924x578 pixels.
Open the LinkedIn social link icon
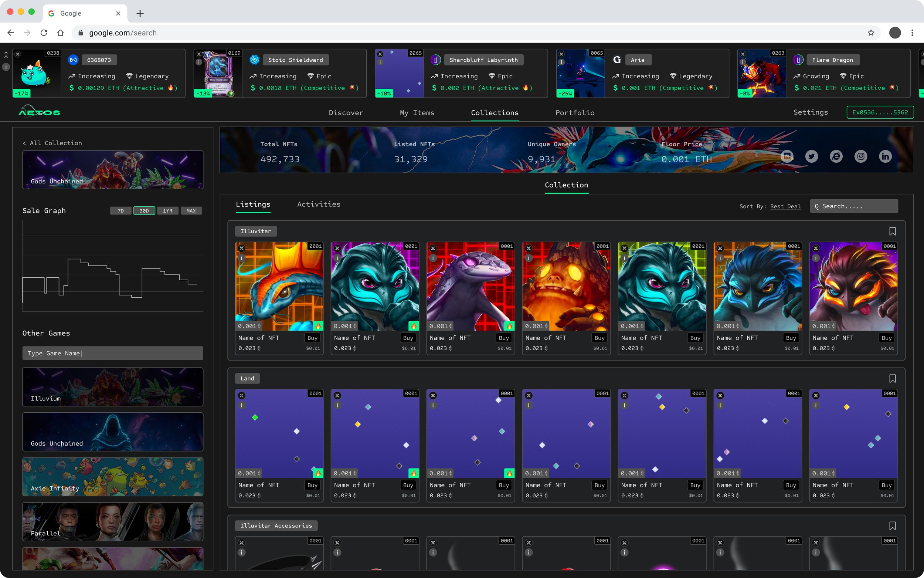point(885,156)
